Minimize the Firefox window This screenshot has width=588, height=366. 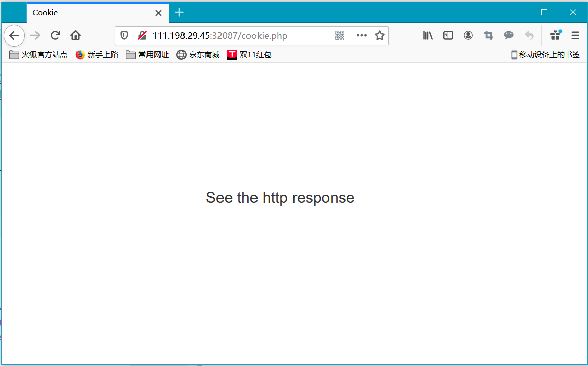[516, 12]
